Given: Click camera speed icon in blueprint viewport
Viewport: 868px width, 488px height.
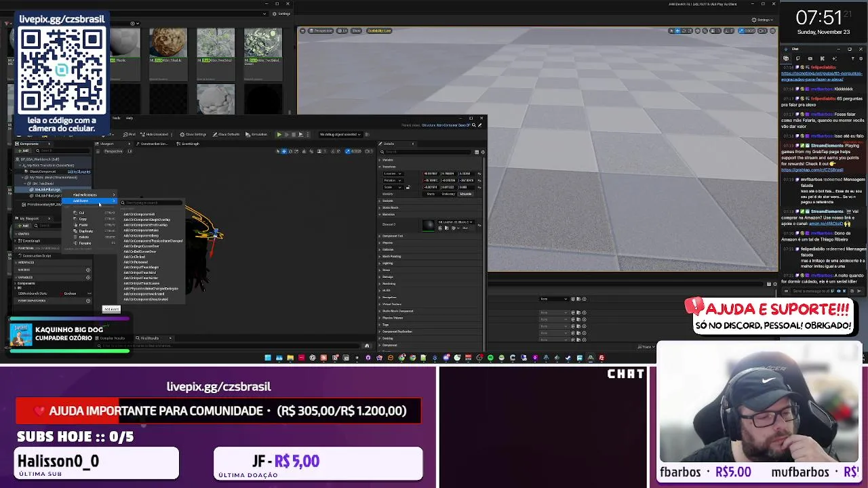Looking at the screenshot, I should 370,151.
